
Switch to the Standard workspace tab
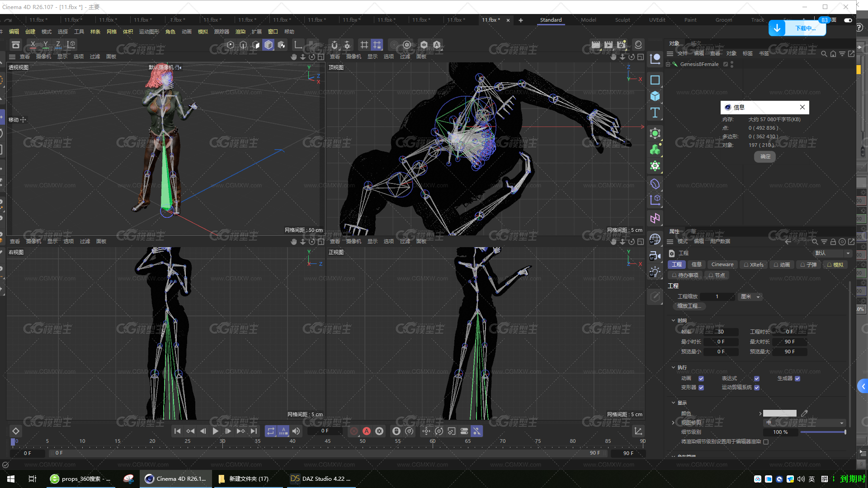pyautogui.click(x=551, y=20)
